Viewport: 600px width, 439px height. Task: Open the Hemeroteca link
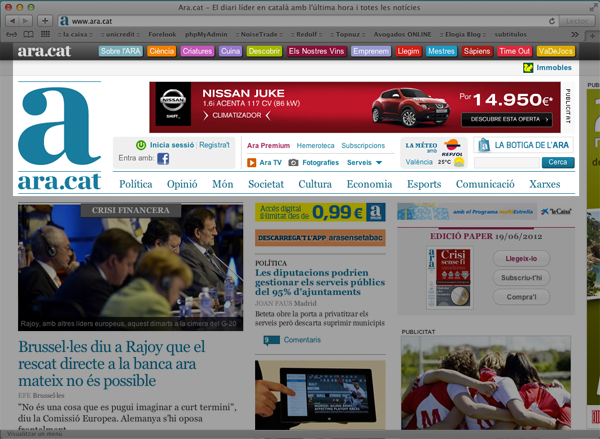click(x=315, y=145)
